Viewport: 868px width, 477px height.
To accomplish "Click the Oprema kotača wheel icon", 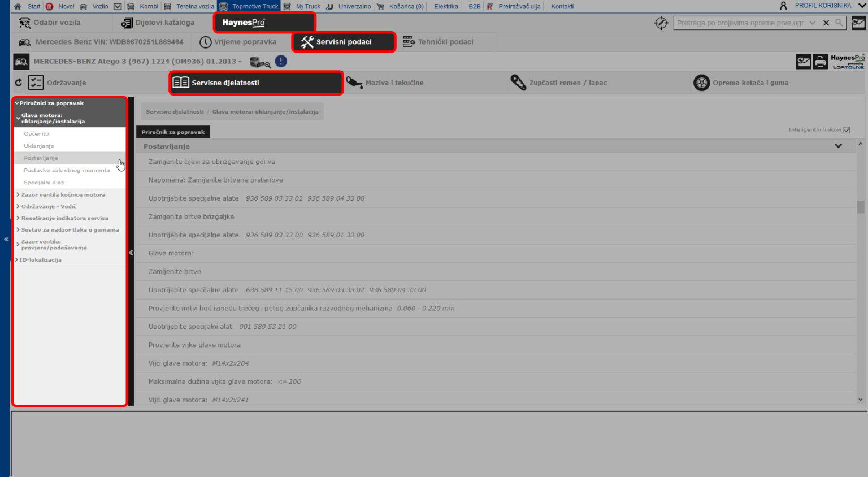I will 701,83.
